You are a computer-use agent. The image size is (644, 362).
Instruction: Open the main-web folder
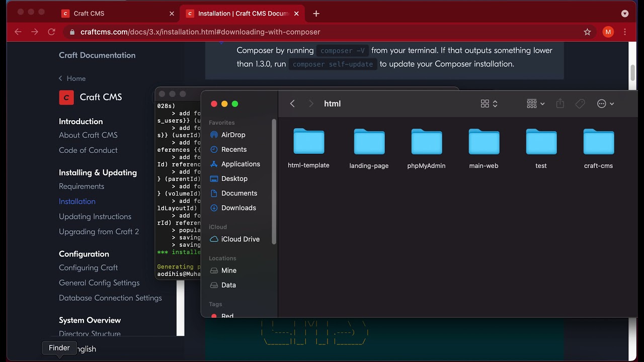[484, 148]
